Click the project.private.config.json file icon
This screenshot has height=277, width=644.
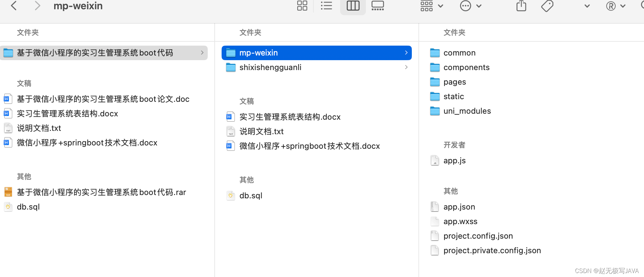pos(435,251)
